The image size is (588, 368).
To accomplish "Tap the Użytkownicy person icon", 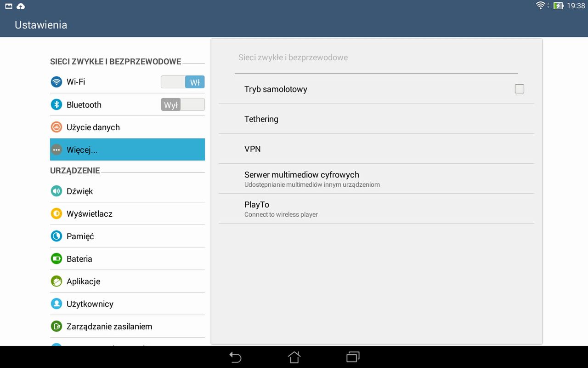I will coord(57,304).
